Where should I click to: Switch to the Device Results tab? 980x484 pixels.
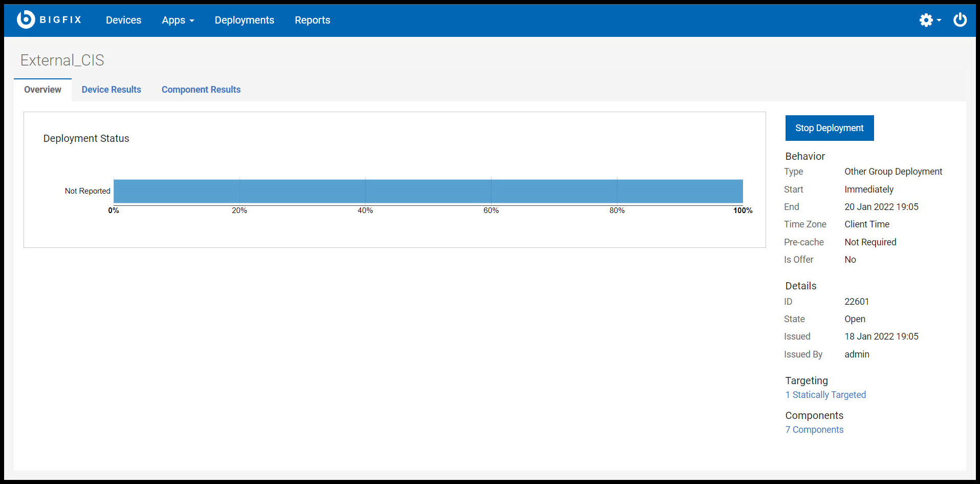pos(111,89)
